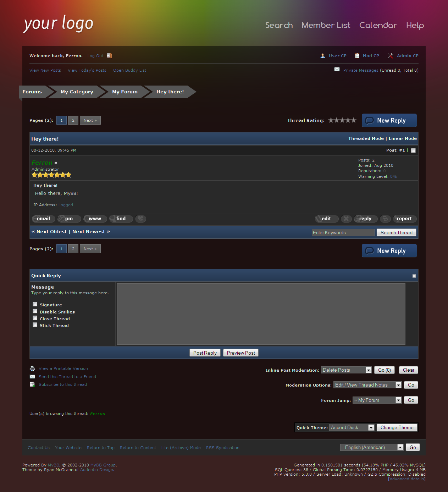
Task: Collapse the Quick Reply panel
Action: (x=414, y=276)
